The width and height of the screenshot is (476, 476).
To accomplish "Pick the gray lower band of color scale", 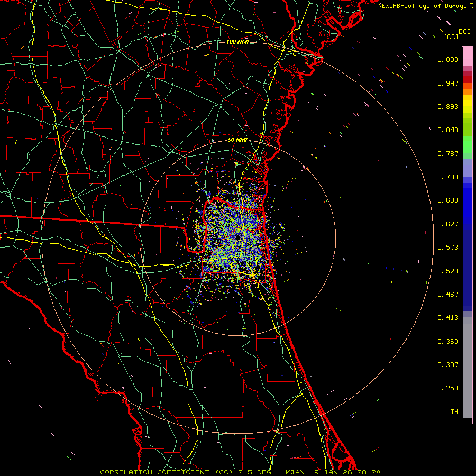I will (x=467, y=368).
